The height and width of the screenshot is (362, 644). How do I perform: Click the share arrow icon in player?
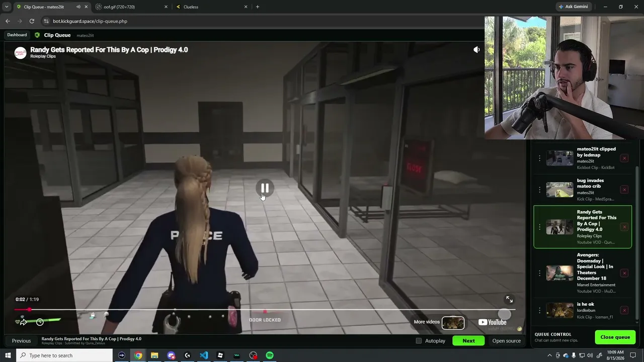[x=23, y=322]
